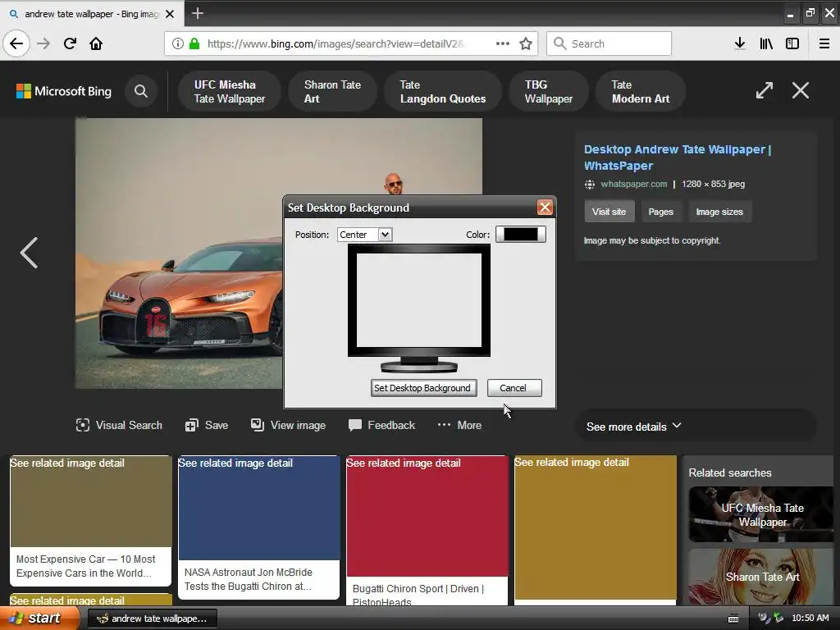The width and height of the screenshot is (840, 630).
Task: Cancel the desktop background dialog
Action: point(514,388)
